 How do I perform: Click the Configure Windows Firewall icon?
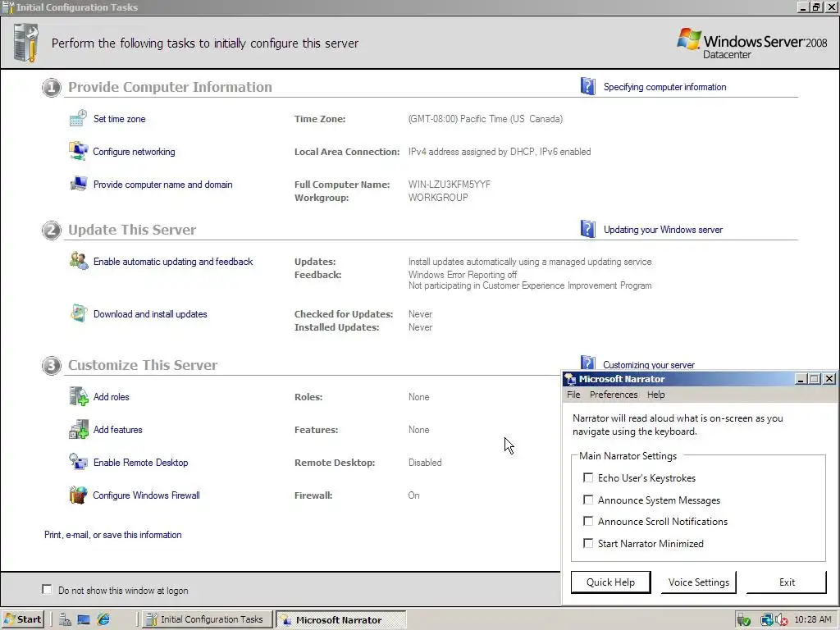click(78, 495)
